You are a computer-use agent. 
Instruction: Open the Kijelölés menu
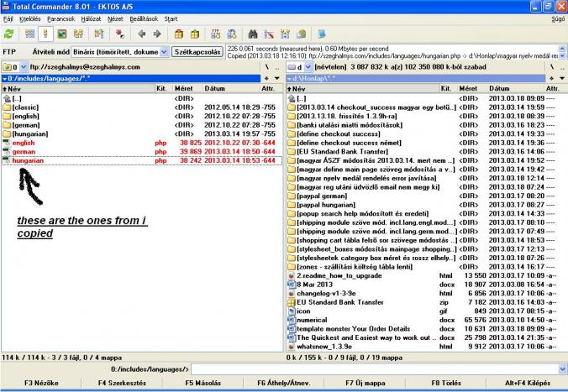[29, 18]
